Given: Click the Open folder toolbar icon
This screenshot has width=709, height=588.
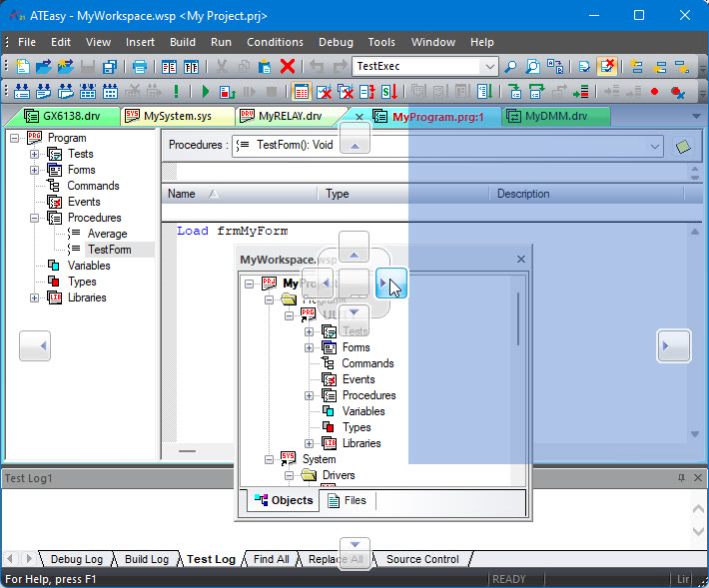Looking at the screenshot, I should (x=43, y=67).
